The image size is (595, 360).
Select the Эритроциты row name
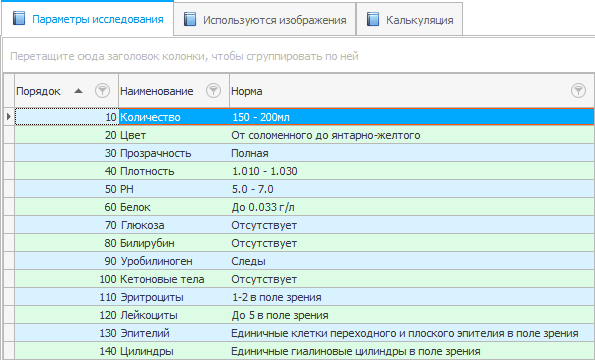(152, 297)
